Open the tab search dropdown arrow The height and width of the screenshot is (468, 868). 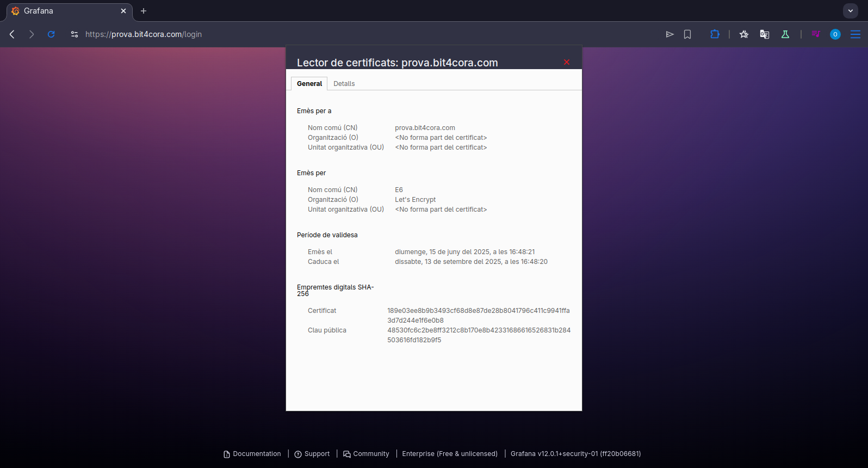click(x=851, y=11)
